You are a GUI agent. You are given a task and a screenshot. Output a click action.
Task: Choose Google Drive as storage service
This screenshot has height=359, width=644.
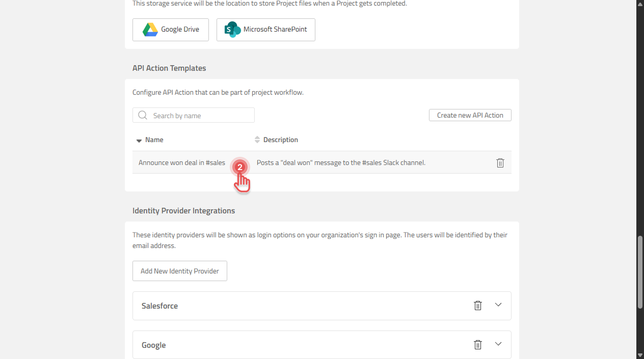pyautogui.click(x=171, y=30)
